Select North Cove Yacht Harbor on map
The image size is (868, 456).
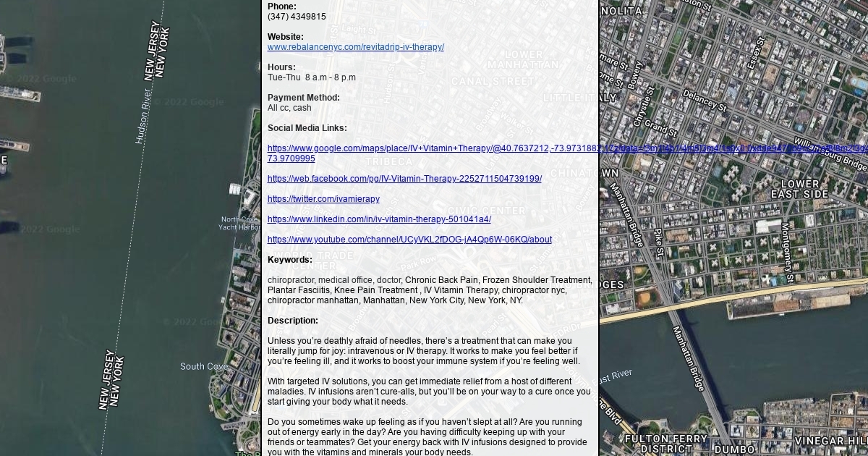point(239,223)
